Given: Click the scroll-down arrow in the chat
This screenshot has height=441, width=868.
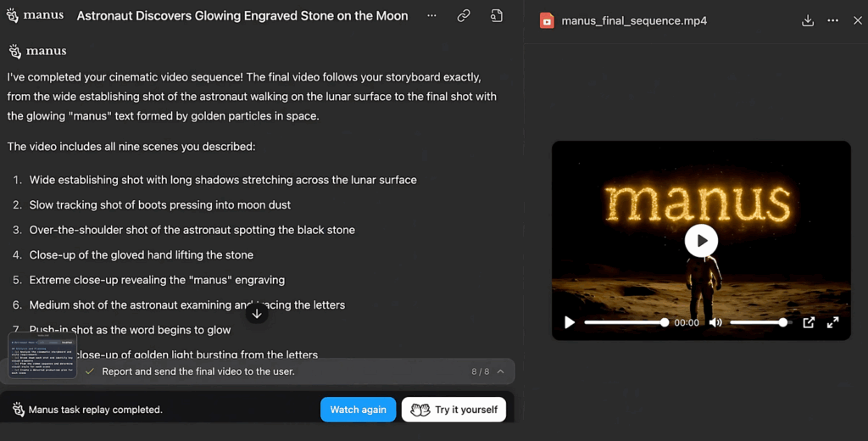Looking at the screenshot, I should [x=257, y=313].
